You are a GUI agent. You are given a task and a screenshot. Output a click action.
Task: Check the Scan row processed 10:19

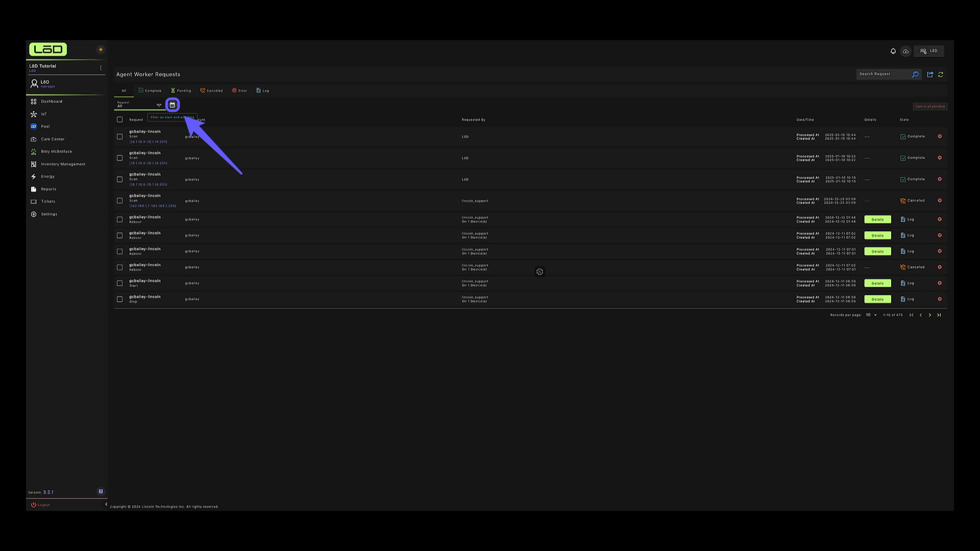pos(120,180)
